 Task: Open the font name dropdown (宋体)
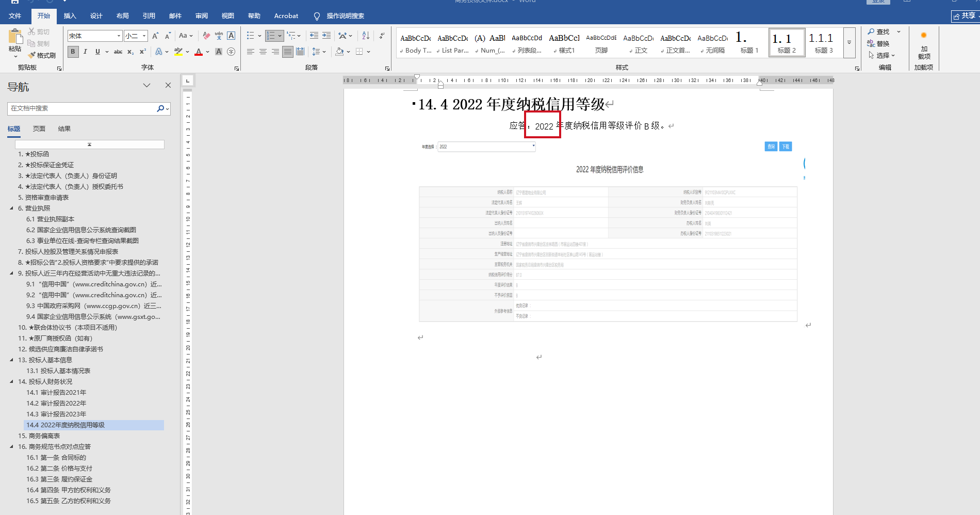pyautogui.click(x=119, y=36)
